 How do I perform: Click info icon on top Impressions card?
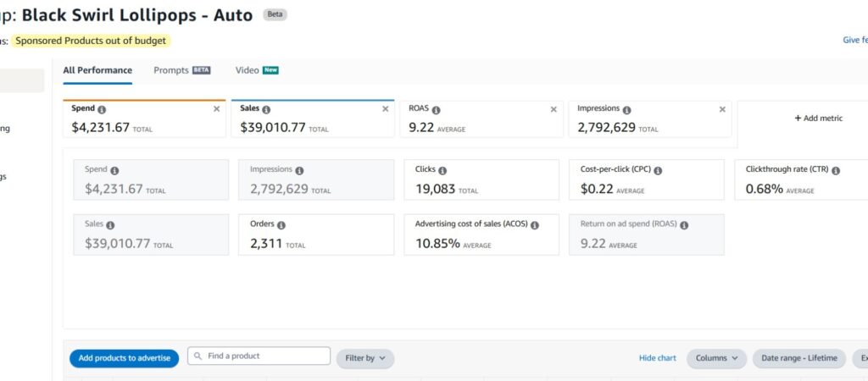point(626,110)
